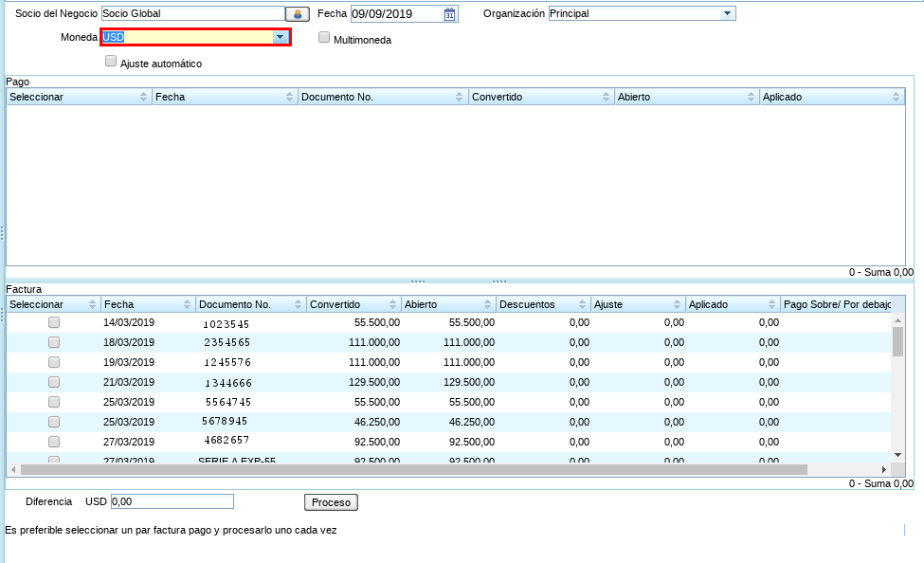Open the Moneda USD dropdown
The height and width of the screenshot is (563, 924).
(x=280, y=37)
